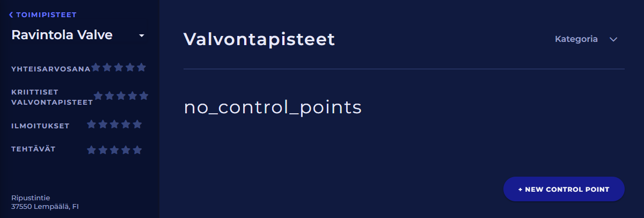Image resolution: width=644 pixels, height=218 pixels.
Task: Click the Valvontapisteet page heading
Action: pyautogui.click(x=259, y=39)
